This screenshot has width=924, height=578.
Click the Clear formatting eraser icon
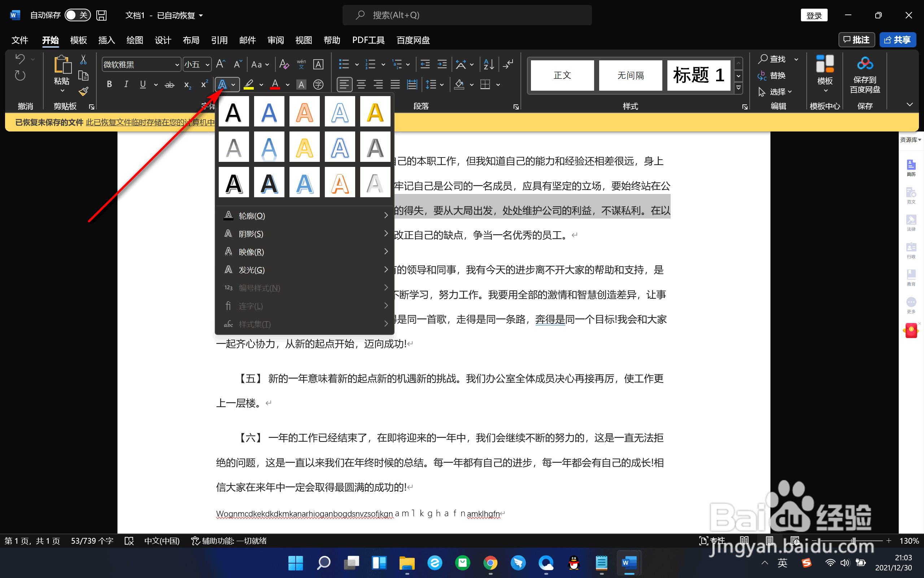(284, 64)
